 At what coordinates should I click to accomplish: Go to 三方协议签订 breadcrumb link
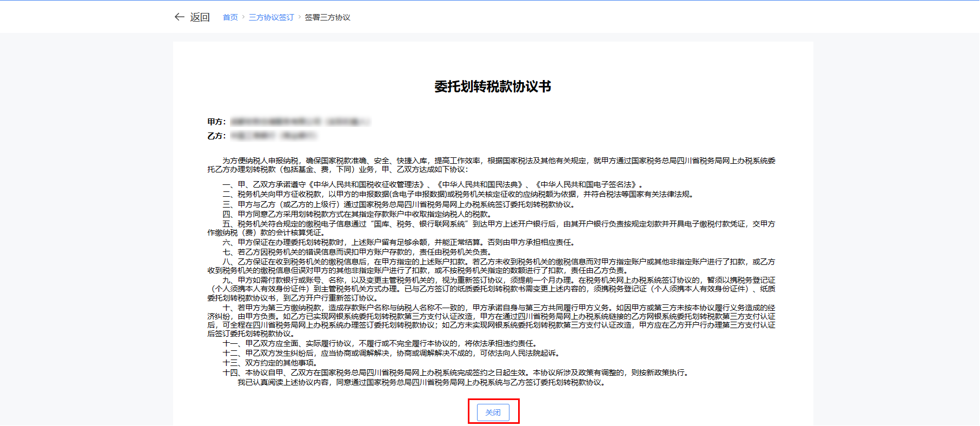point(272,17)
